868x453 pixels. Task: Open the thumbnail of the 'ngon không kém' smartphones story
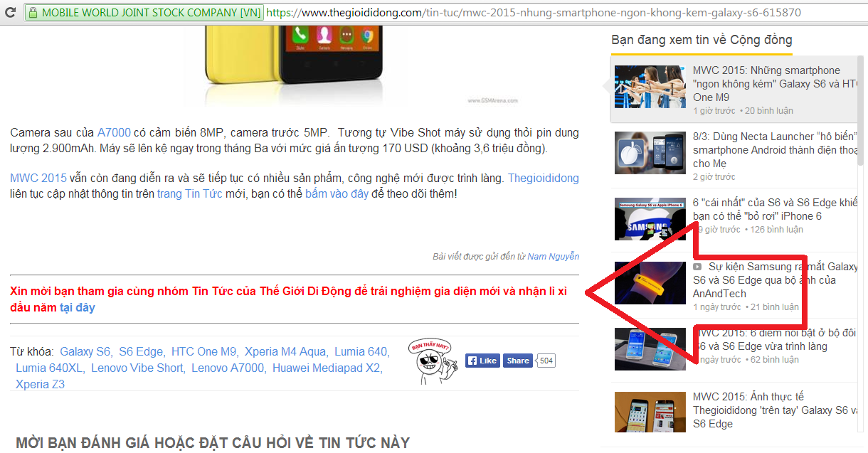click(650, 87)
